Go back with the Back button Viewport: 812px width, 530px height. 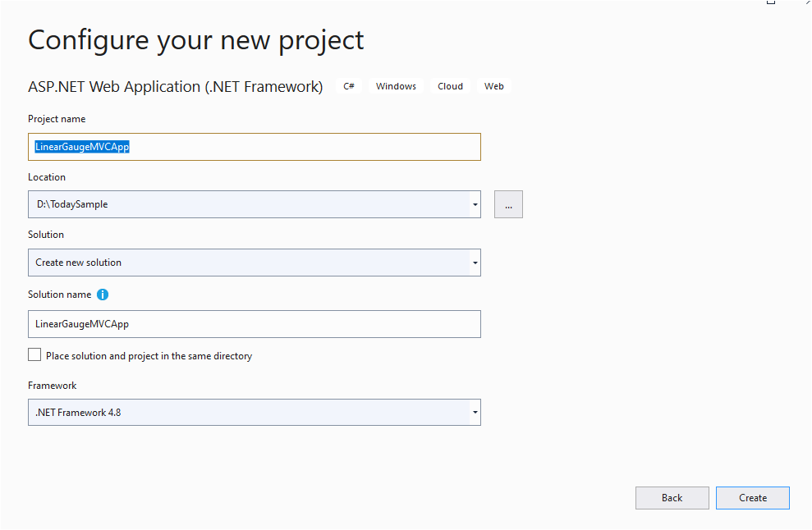(x=672, y=498)
